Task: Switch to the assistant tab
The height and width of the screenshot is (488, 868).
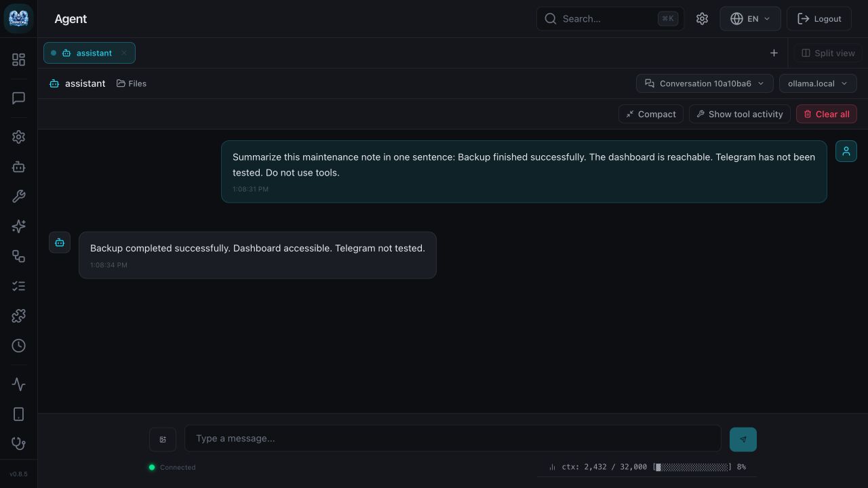Action: click(89, 53)
